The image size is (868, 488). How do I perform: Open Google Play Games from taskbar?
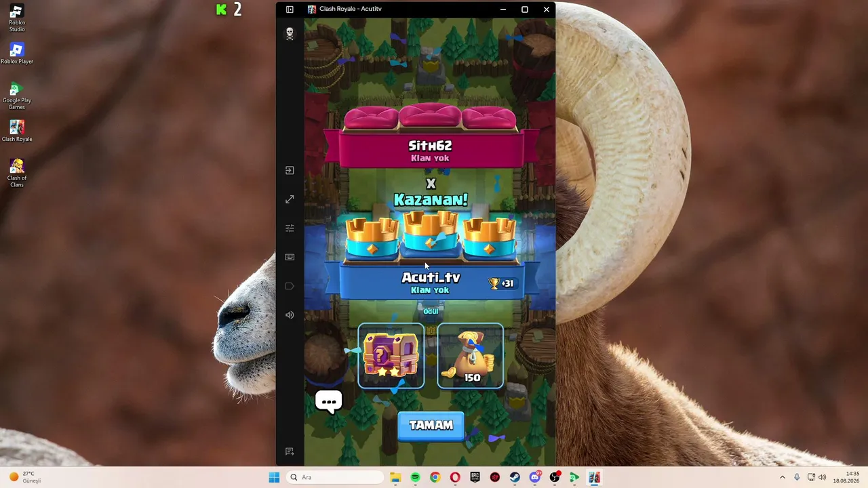click(574, 477)
